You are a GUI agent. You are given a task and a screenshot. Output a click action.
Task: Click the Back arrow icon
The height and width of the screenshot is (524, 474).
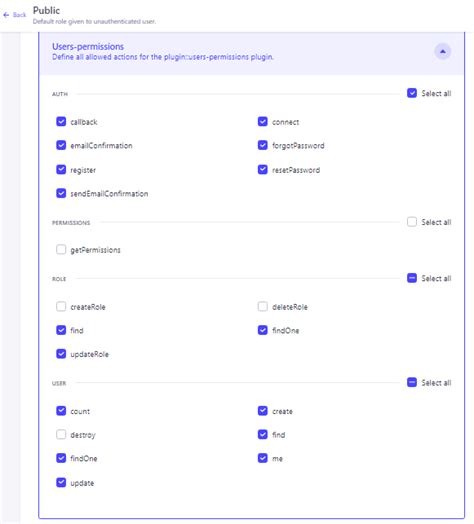pos(6,15)
